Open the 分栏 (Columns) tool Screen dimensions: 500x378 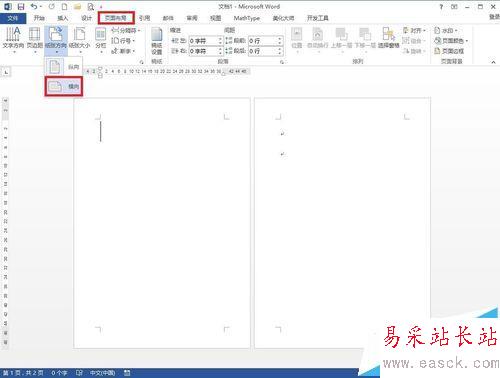[101, 40]
